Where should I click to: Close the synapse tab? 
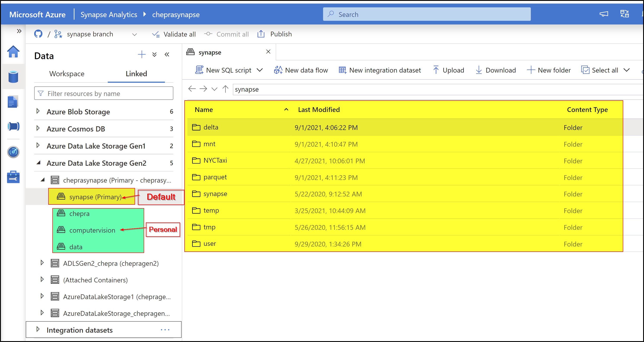268,52
